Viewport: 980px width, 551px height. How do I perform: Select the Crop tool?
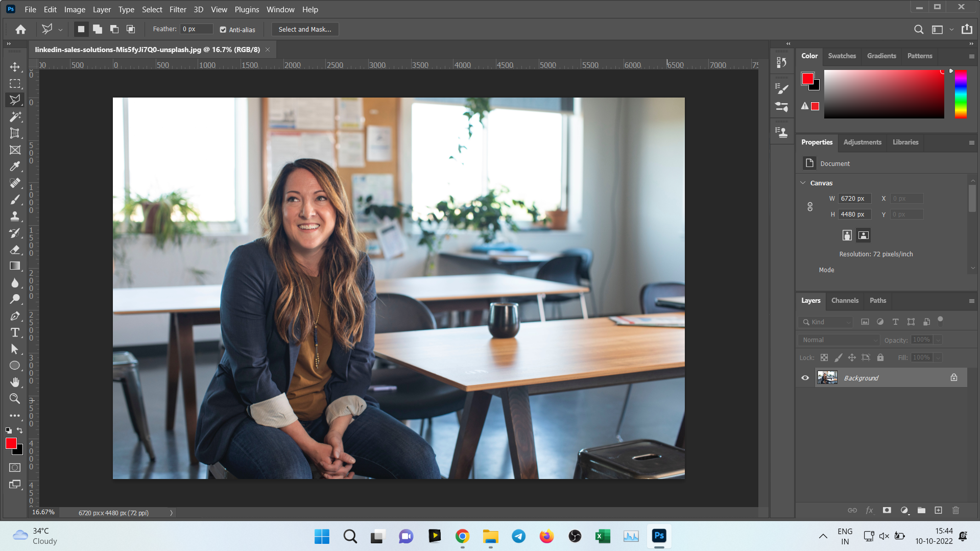pos(15,133)
